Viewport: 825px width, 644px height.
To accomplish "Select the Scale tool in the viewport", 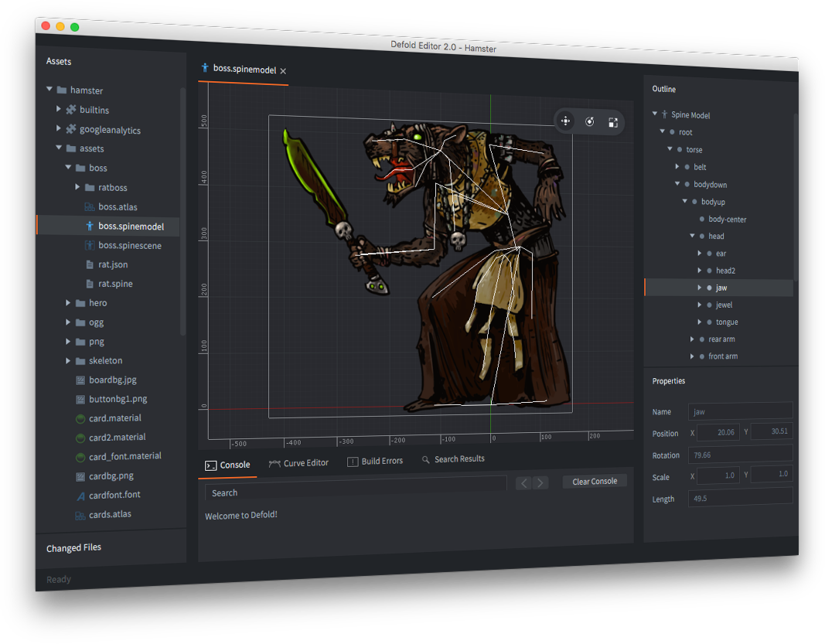I will [x=613, y=122].
